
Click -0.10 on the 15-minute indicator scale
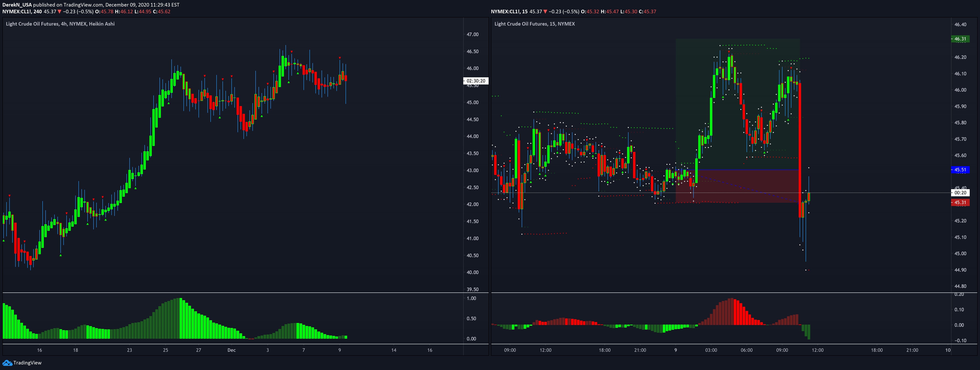pos(959,341)
